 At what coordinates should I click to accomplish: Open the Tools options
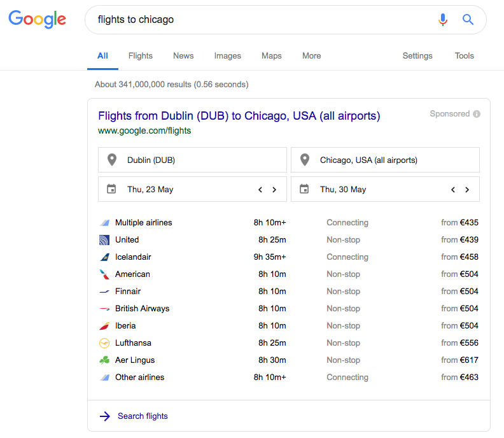point(464,55)
